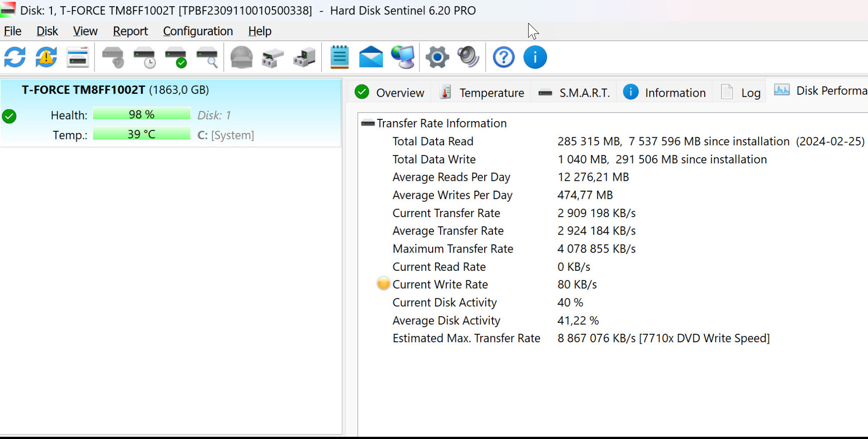Click the disk with speaker toolbar icon
Viewport: 868px width, 439px height.
(113, 57)
